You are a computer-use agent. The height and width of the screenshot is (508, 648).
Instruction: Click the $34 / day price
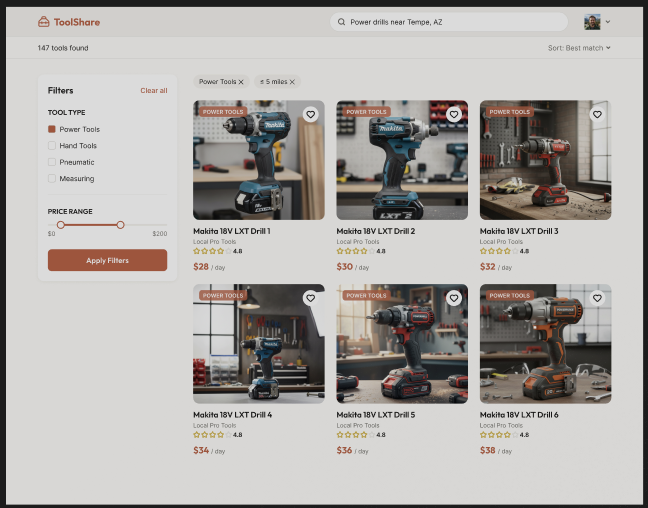click(209, 450)
